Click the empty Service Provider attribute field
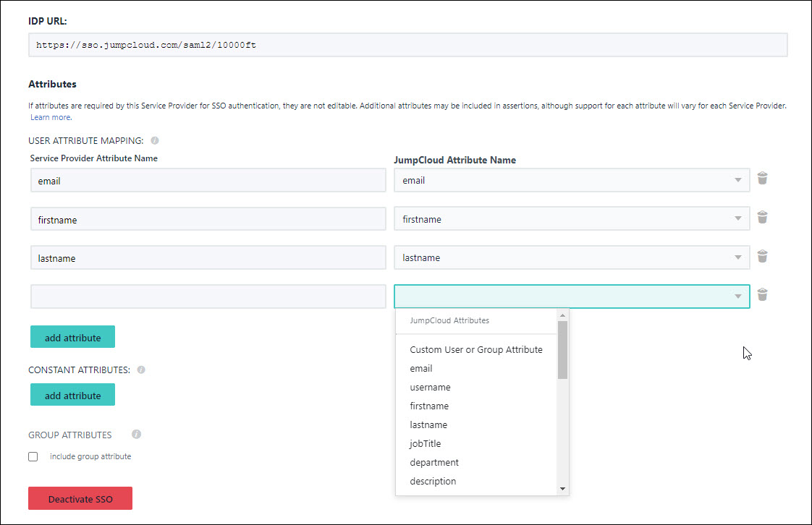The height and width of the screenshot is (525, 812). tap(207, 296)
